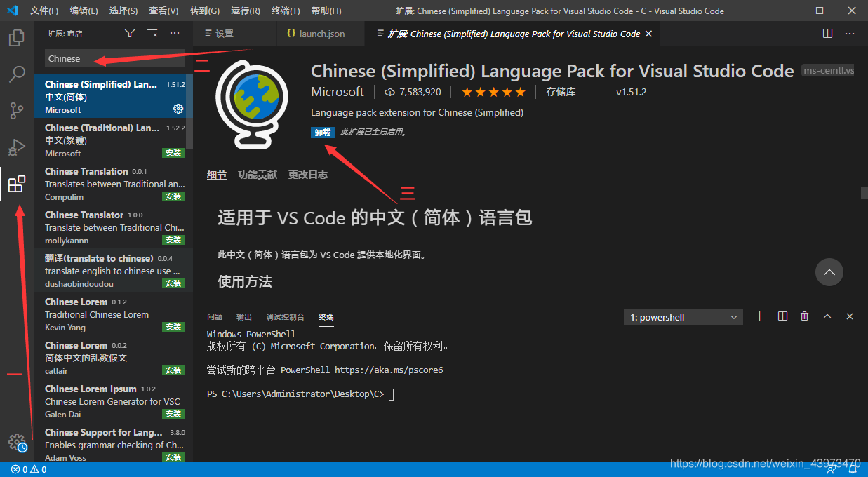Switch to the 终端 panel tab
The width and height of the screenshot is (868, 477).
(326, 317)
